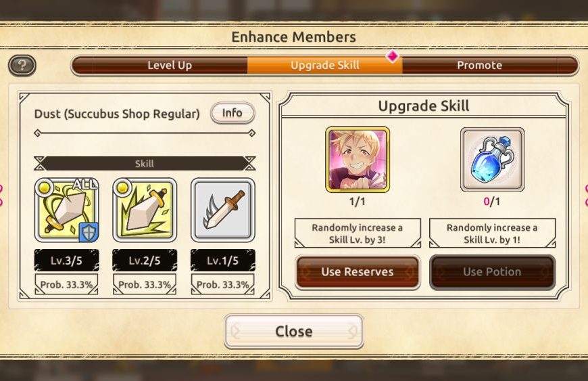Switch to the Level Up tab
The image size is (588, 381).
point(170,66)
